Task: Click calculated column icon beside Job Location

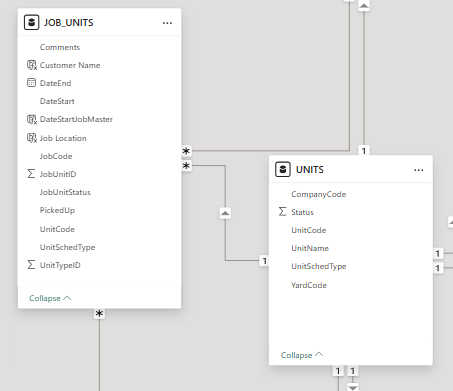Action: 32,138
